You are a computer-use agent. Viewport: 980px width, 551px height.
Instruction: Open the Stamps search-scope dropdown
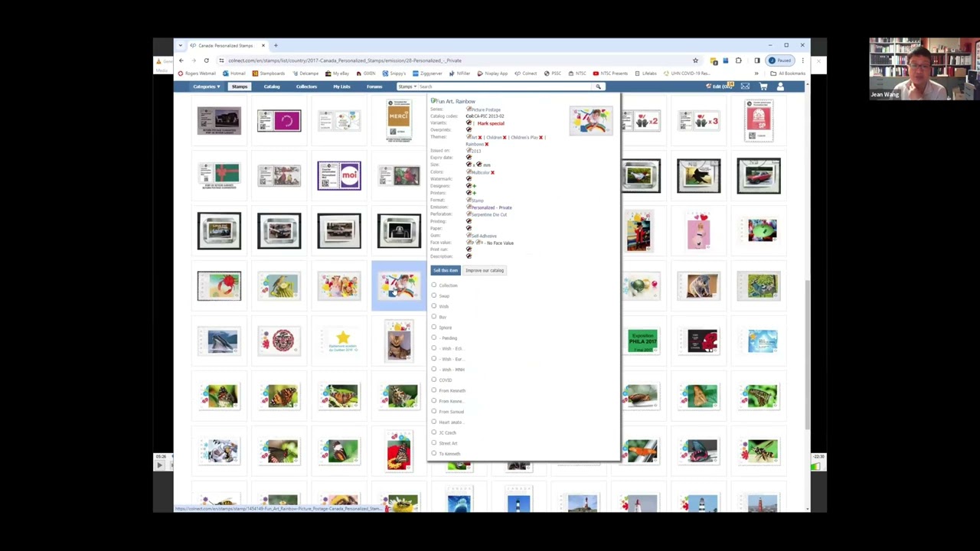click(x=407, y=86)
